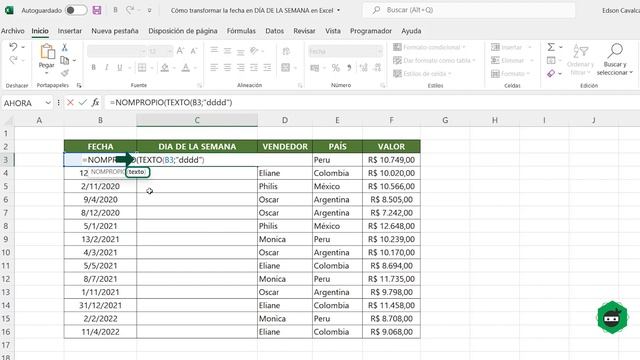Screen dimensions: 640x360
Task: Click the confirm checkmark formula icon
Action: pyautogui.click(x=83, y=103)
